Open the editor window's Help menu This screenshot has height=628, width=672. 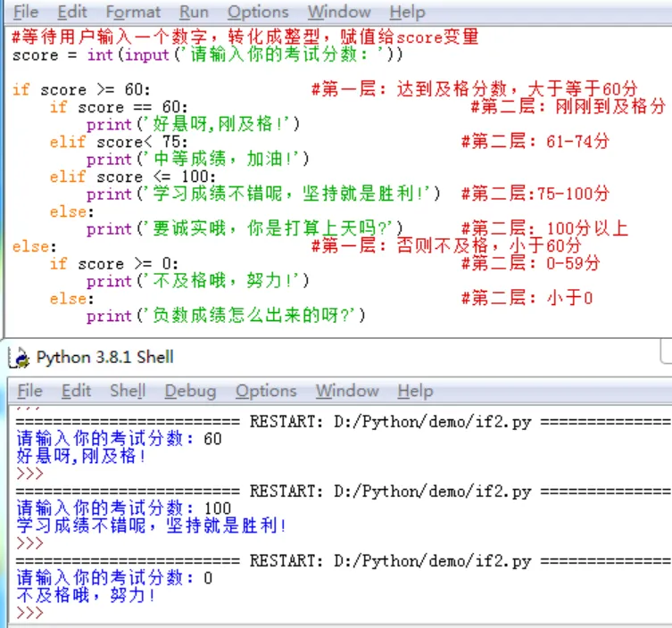click(407, 12)
